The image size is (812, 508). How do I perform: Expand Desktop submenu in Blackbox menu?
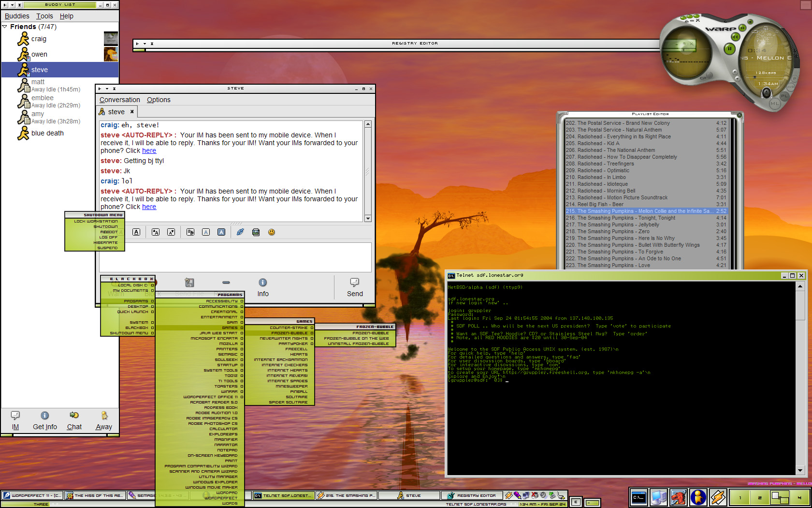(128, 307)
